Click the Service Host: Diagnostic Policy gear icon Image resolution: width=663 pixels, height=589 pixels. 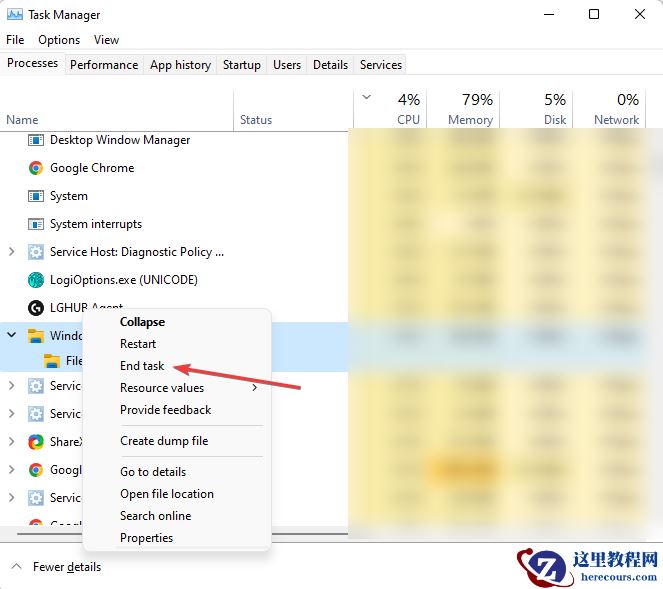[36, 252]
